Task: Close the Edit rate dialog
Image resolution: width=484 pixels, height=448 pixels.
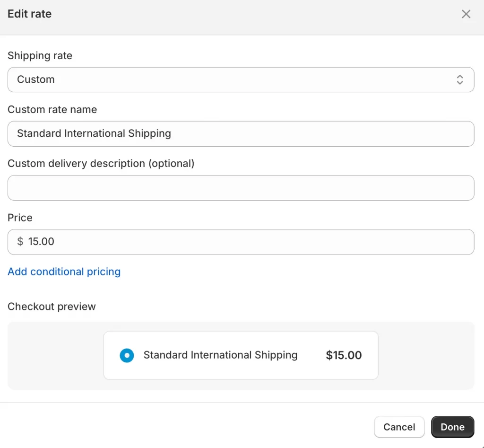Action: point(466,14)
